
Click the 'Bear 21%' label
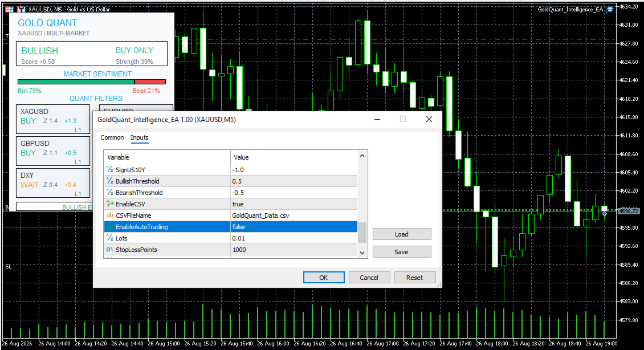(146, 91)
